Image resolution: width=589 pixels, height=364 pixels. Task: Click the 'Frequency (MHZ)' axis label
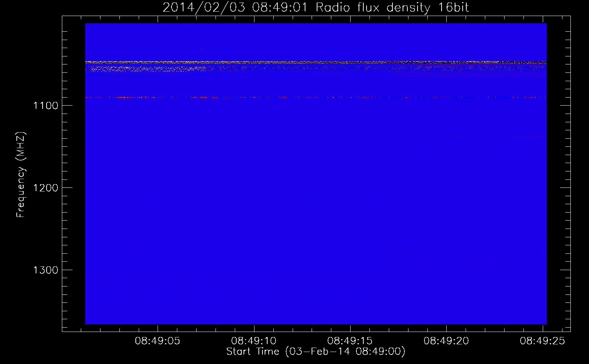(x=21, y=175)
